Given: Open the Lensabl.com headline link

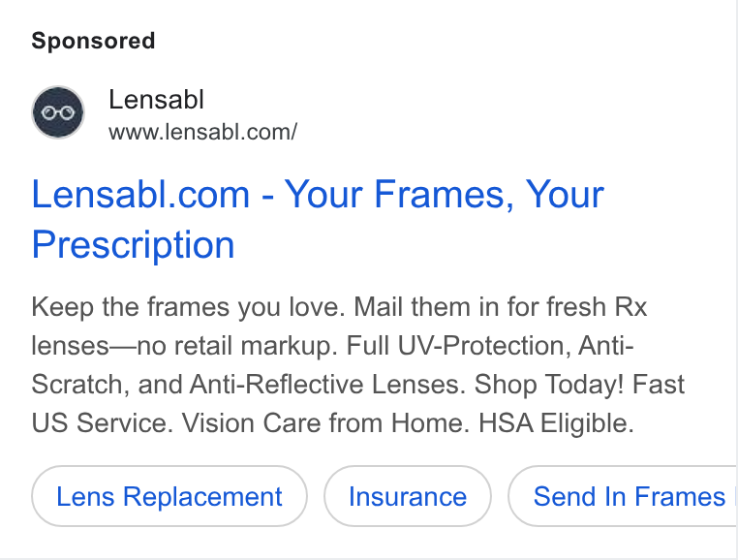Looking at the screenshot, I should point(318,219).
